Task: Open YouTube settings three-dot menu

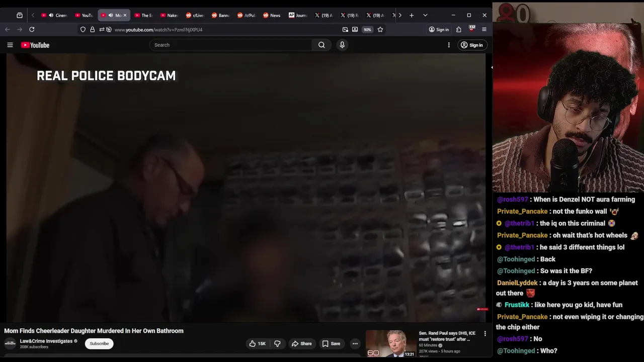Action: click(x=449, y=45)
